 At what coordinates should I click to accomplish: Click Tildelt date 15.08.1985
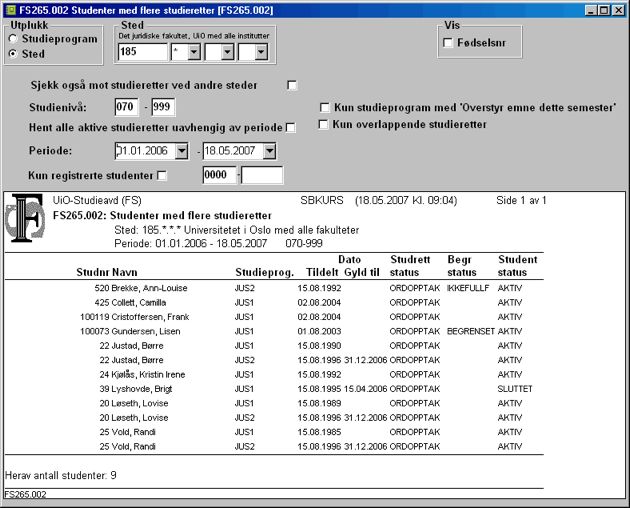tap(319, 432)
